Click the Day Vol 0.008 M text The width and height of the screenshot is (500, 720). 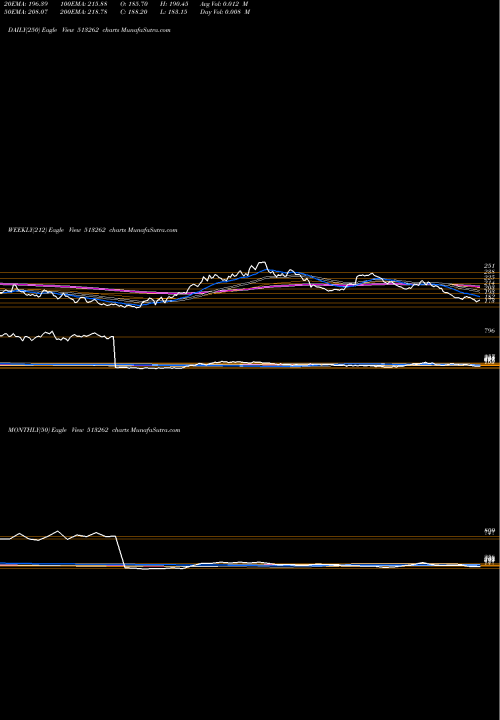coord(225,12)
